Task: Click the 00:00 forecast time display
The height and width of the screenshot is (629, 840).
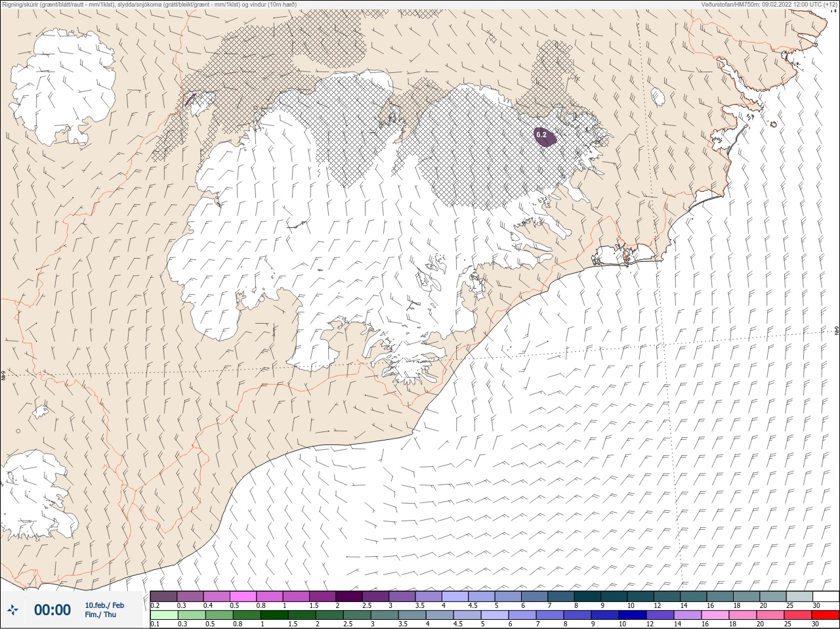Action: (x=52, y=610)
